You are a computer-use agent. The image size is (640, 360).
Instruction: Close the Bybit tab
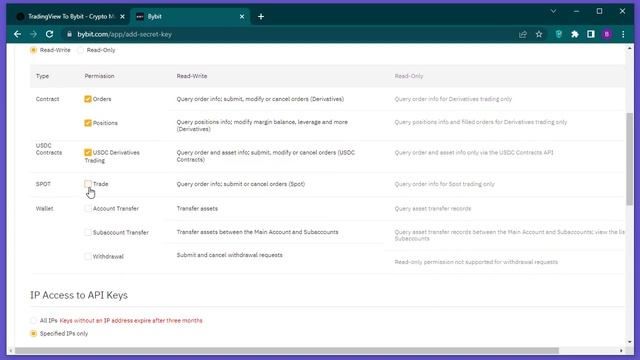(242, 17)
